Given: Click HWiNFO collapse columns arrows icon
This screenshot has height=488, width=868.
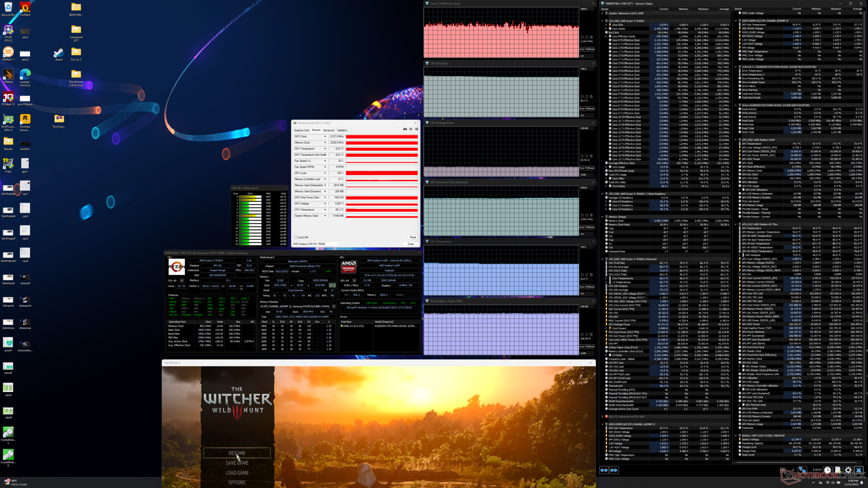Looking at the screenshot, I should pos(613,470).
